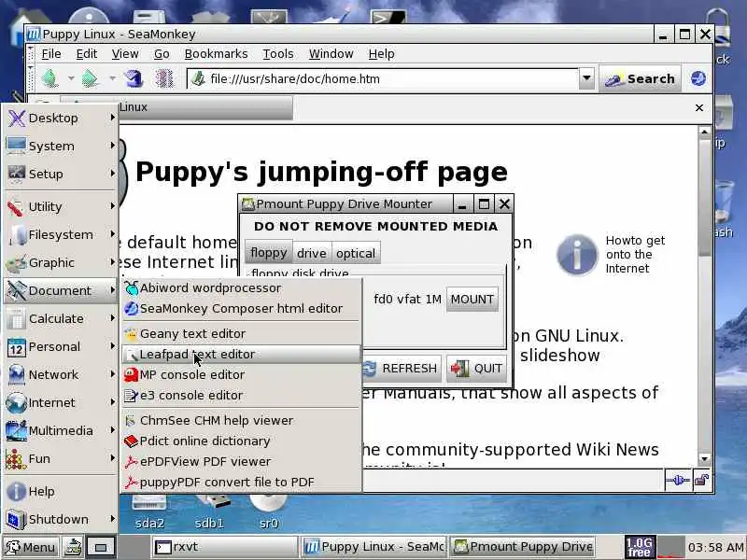Switch to the rxvt taskbar window
The width and height of the screenshot is (747, 560).
point(225,547)
